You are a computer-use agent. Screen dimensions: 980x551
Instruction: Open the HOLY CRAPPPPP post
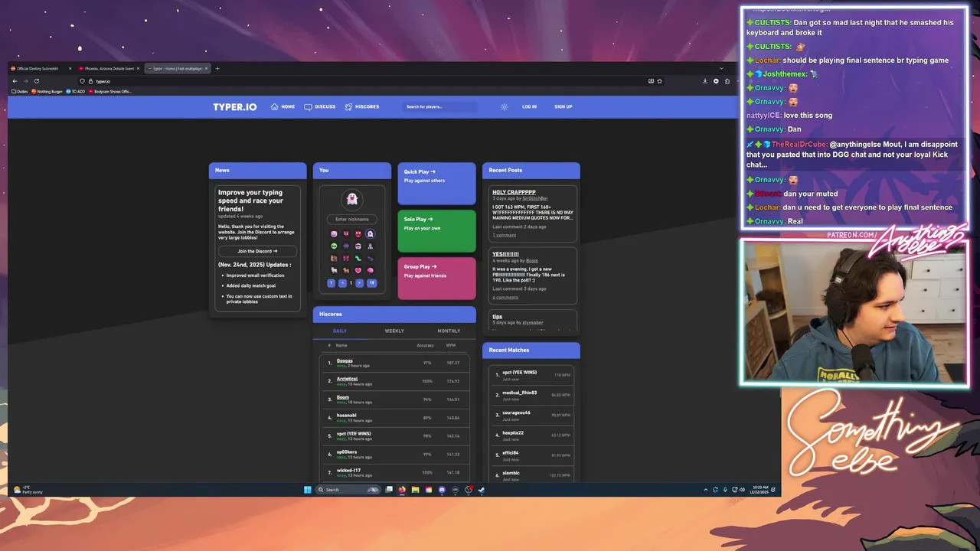(x=514, y=193)
